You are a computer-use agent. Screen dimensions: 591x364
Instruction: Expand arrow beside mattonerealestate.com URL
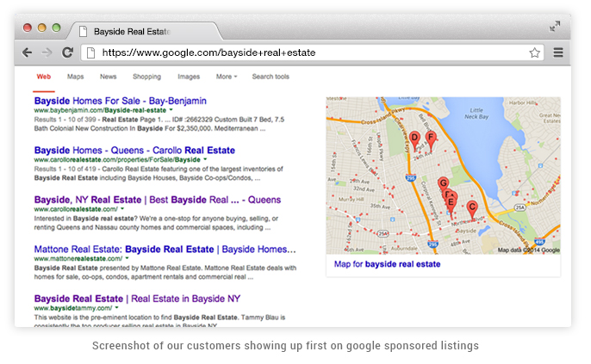(127, 259)
